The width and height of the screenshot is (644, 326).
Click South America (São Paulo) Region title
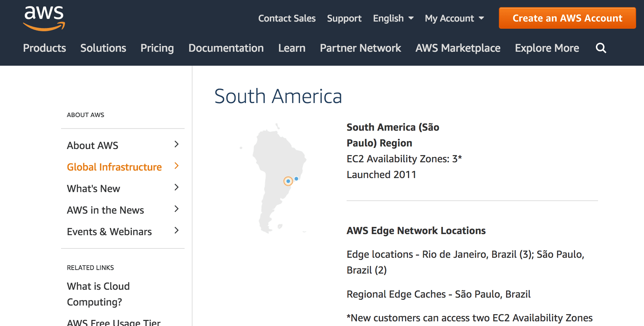point(393,135)
